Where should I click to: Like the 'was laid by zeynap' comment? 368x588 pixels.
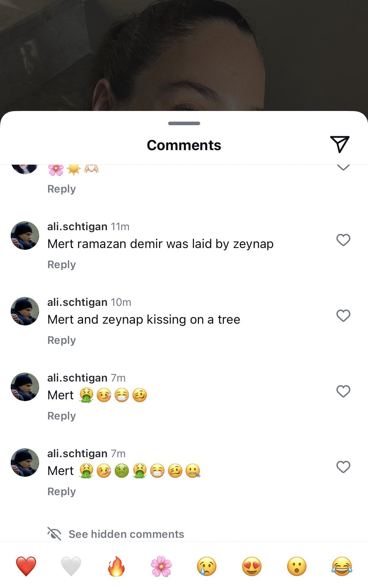343,240
